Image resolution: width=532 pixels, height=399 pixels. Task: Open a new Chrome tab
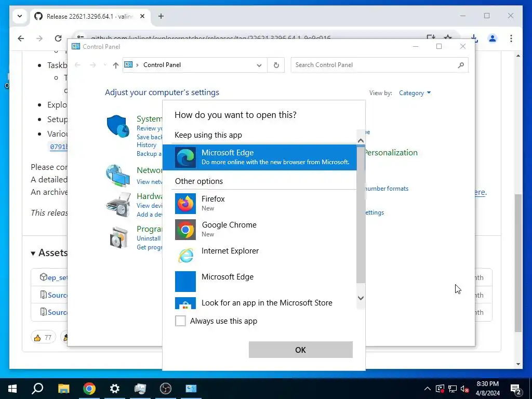[161, 16]
